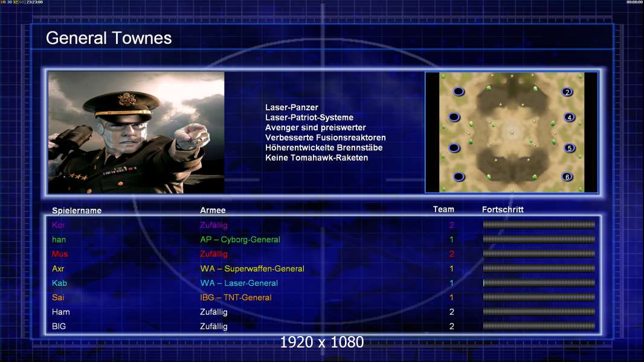The height and width of the screenshot is (362, 644).
Task: Select start position marker 5 on minimap
Action: tap(569, 148)
